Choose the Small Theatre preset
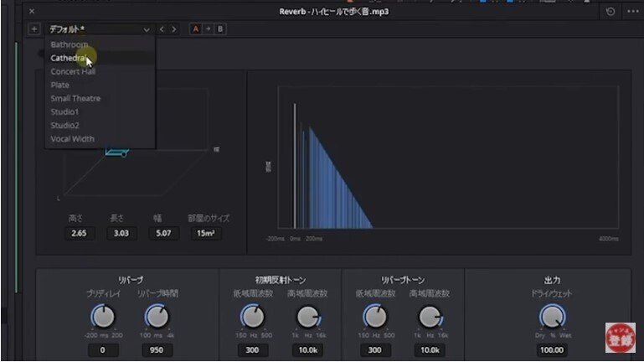Screen dimensions: 644x362 coord(100,99)
